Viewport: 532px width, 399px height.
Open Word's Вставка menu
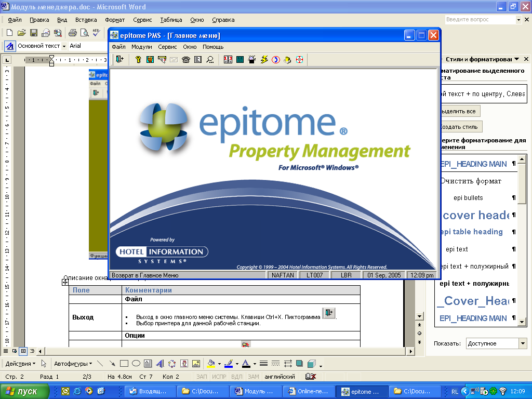pyautogui.click(x=86, y=20)
